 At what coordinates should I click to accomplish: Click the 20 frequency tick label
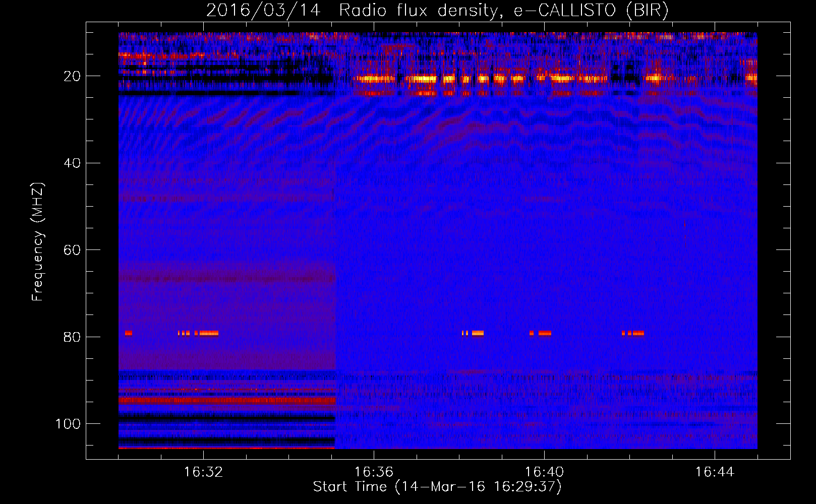pyautogui.click(x=72, y=76)
